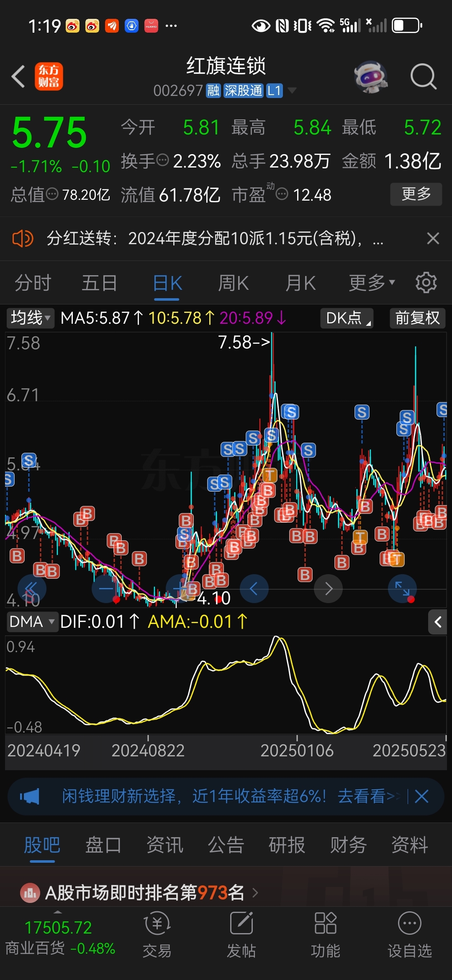Expand the 更多 chart period dropdown
The image size is (452, 980).
click(x=372, y=283)
